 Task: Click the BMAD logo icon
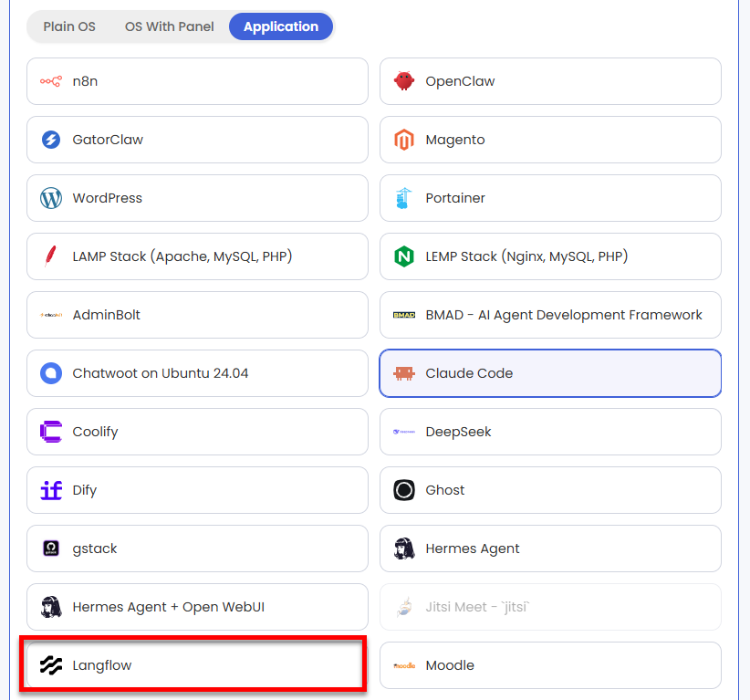pos(404,315)
